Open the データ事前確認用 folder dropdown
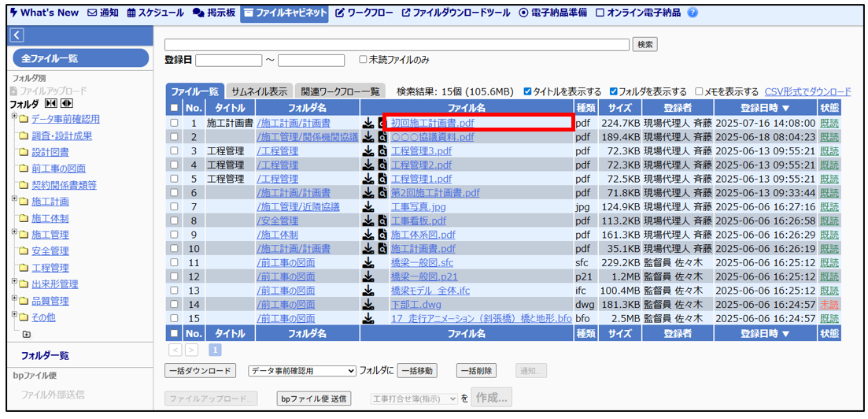The height and width of the screenshot is (419, 868). coord(302,371)
